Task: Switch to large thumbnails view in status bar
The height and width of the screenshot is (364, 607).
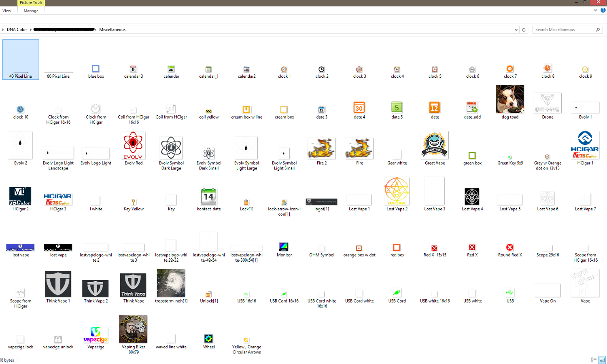Action: click(x=602, y=360)
